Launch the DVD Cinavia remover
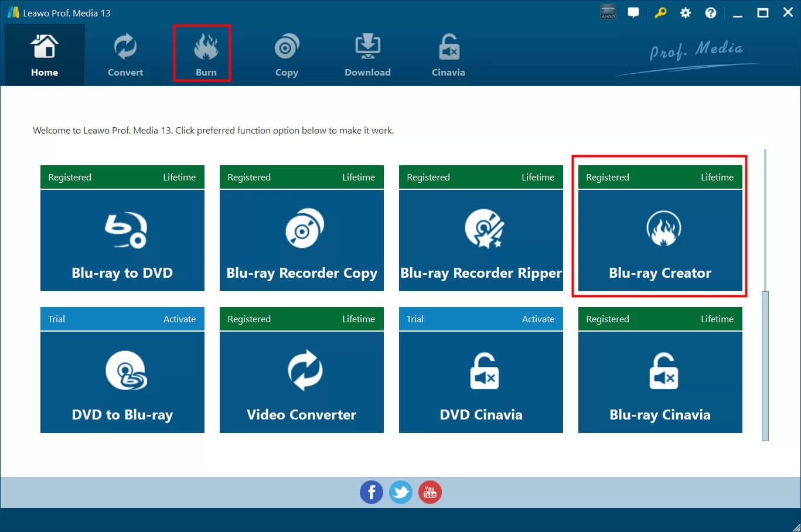This screenshot has height=532, width=801. (480, 383)
